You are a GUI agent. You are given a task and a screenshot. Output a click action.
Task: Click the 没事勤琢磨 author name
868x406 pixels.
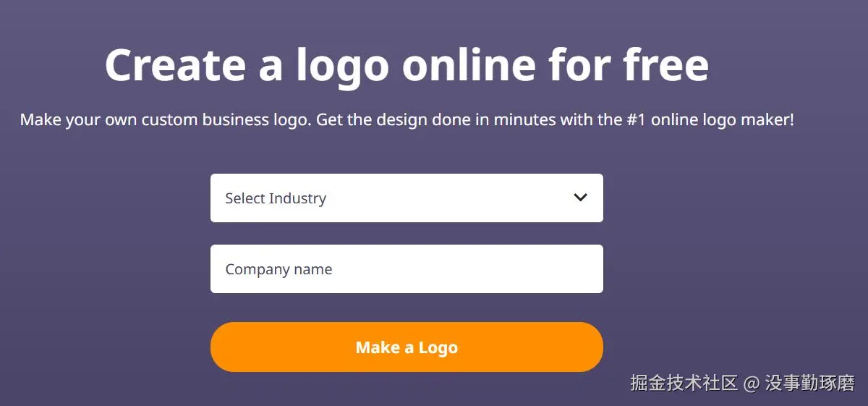(809, 383)
